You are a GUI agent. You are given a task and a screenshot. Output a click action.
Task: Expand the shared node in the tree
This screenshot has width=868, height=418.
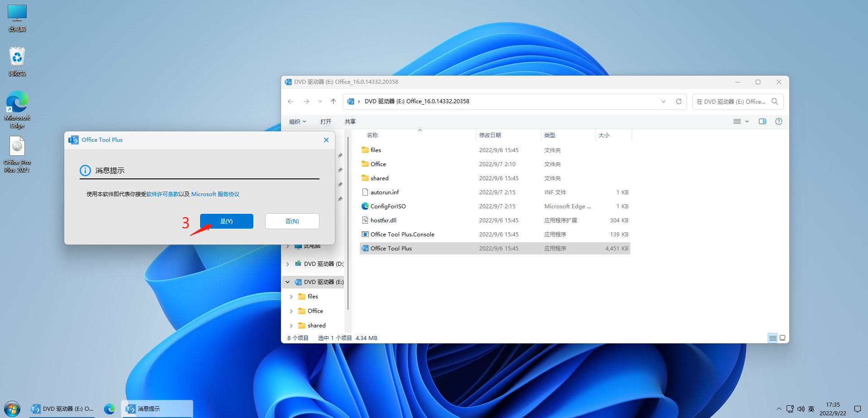coord(291,326)
